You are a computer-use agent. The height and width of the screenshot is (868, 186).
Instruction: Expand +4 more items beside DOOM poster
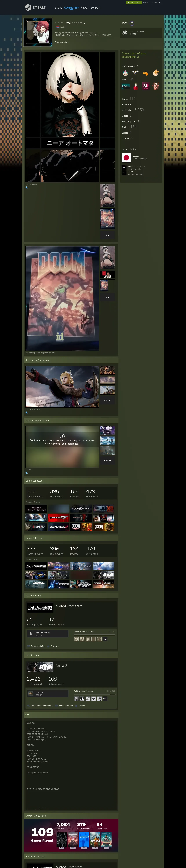107,297
